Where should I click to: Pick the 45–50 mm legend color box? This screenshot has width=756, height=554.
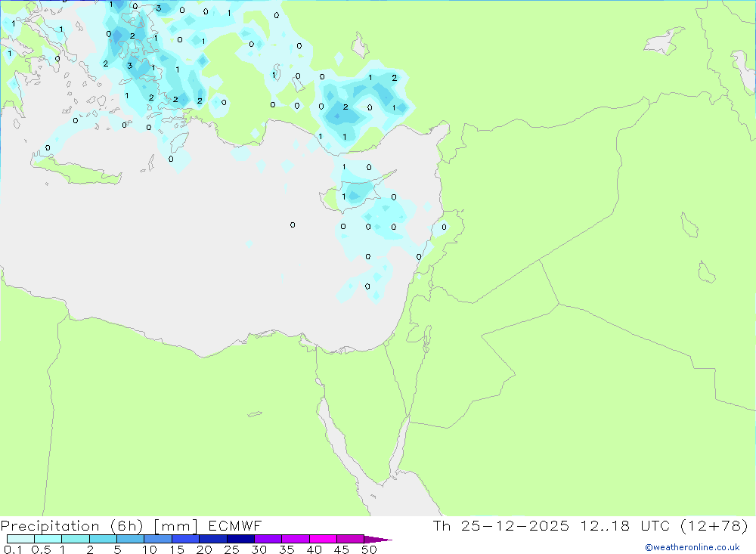(351, 539)
